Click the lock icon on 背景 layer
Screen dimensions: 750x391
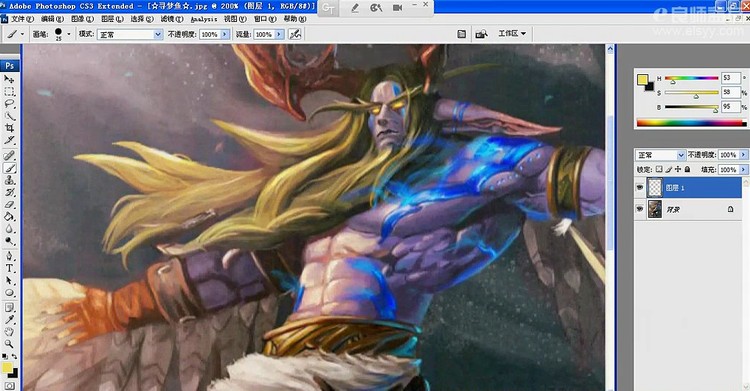[730, 209]
